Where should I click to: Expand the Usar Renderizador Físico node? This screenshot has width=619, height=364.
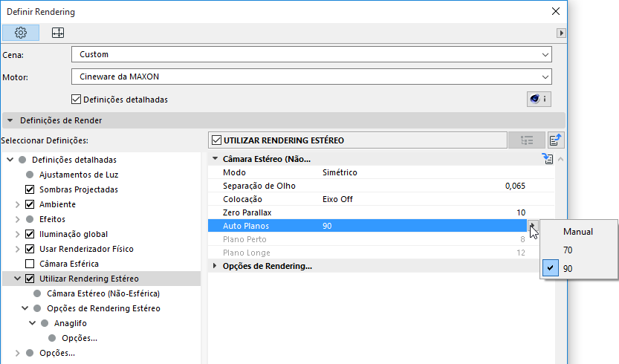coord(17,249)
